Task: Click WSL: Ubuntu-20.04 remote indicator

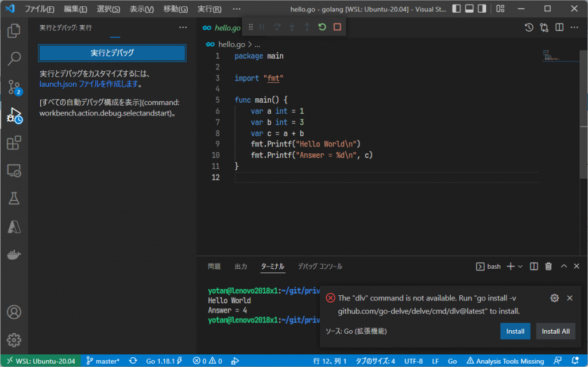Action: (x=41, y=361)
